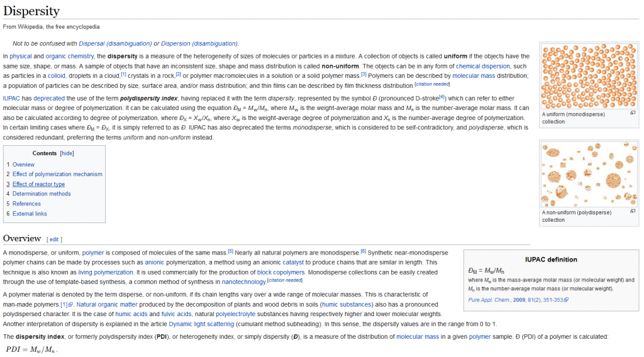This screenshot has width=644, height=357.
Task: Open polymer link in dispersity index paragraph
Action: [x=480, y=337]
